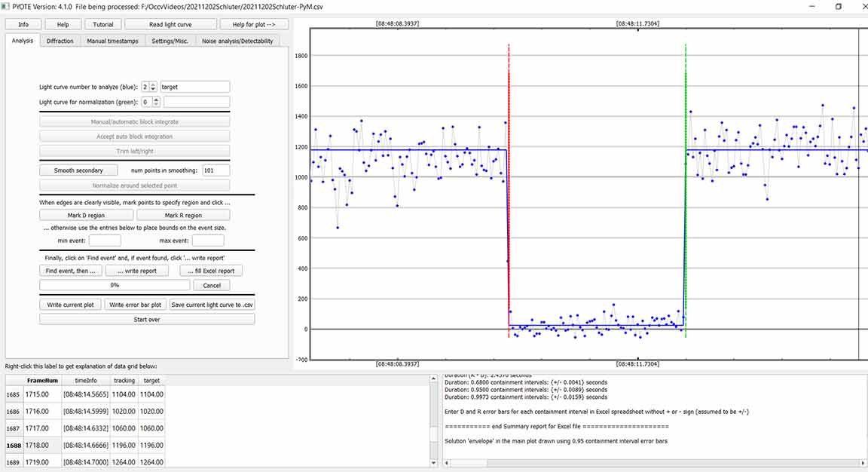Click the 'target' light curve name field
Screen dimensions: 868x472
click(195, 87)
